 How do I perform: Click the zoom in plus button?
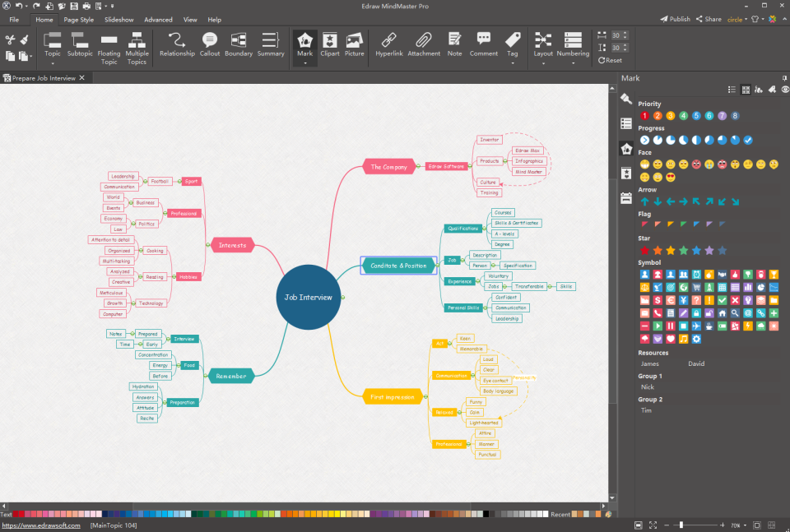point(722,525)
